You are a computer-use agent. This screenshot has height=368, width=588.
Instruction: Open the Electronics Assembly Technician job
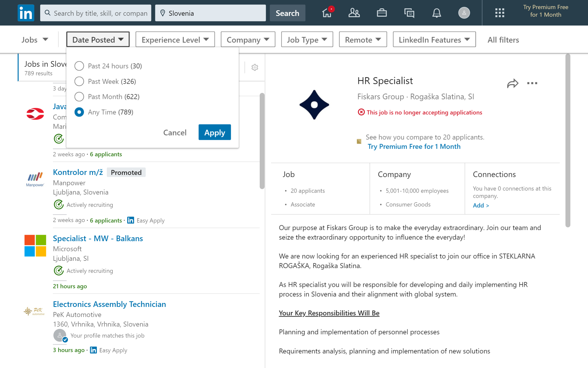tap(110, 304)
